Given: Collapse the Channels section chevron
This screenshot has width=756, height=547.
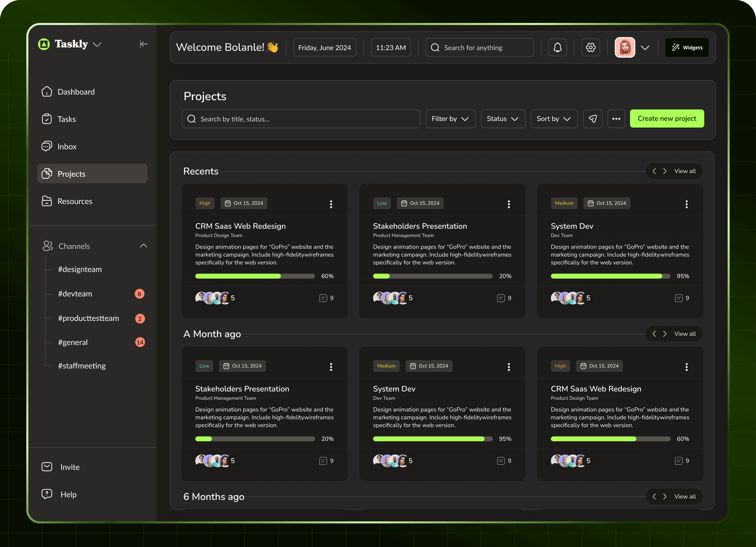Looking at the screenshot, I should pyautogui.click(x=143, y=246).
